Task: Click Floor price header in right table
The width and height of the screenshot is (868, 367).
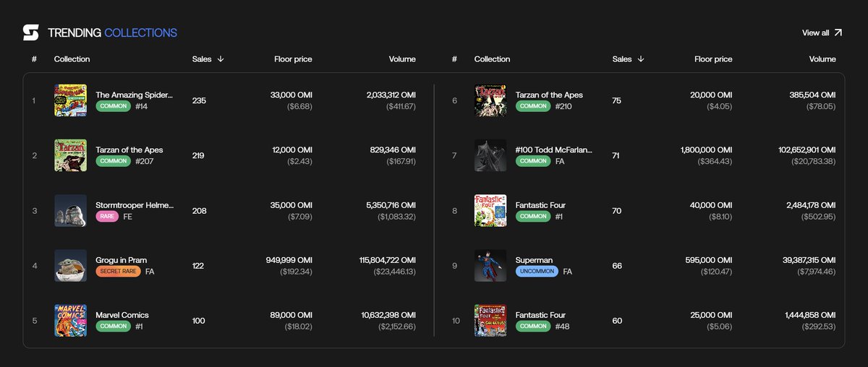Action: pos(713,59)
